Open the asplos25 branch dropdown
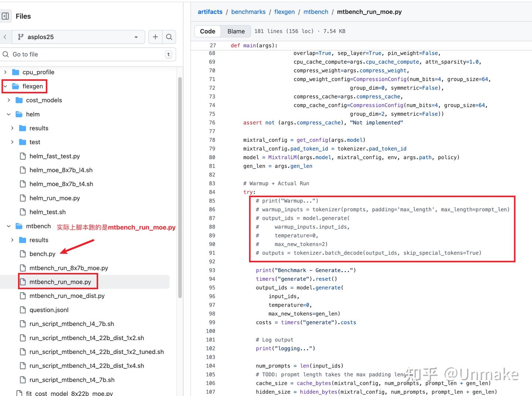 pyautogui.click(x=78, y=37)
